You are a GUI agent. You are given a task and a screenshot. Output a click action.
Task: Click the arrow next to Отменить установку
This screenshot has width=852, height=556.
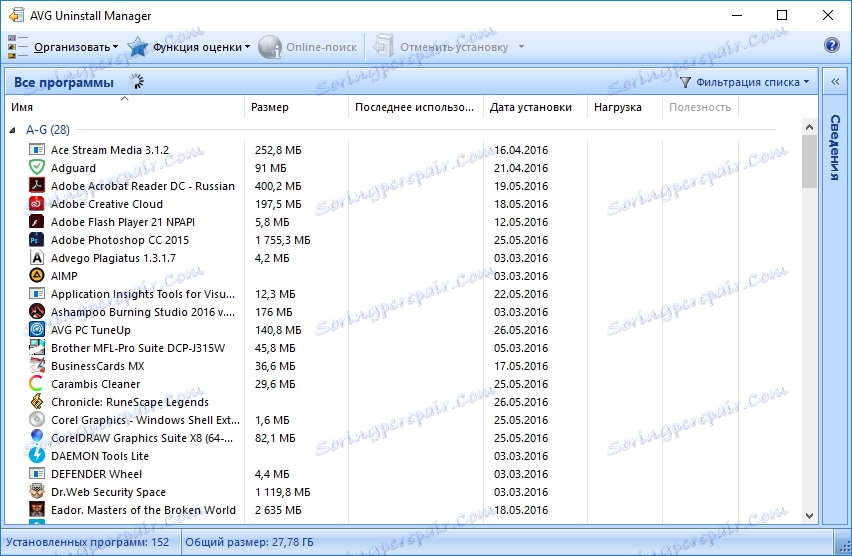pyautogui.click(x=521, y=47)
